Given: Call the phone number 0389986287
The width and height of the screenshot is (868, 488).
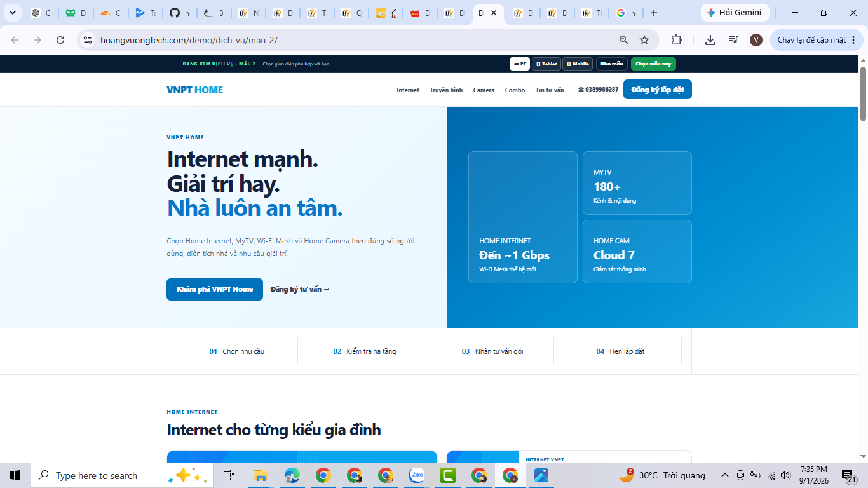Looking at the screenshot, I should click(598, 90).
